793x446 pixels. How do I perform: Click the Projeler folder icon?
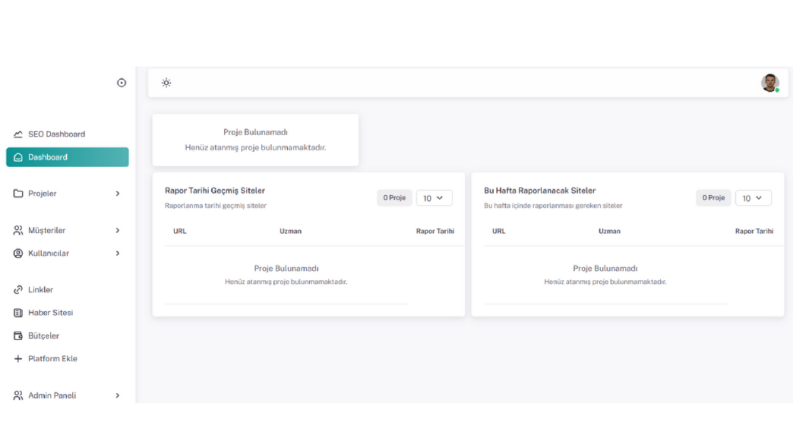click(x=18, y=194)
